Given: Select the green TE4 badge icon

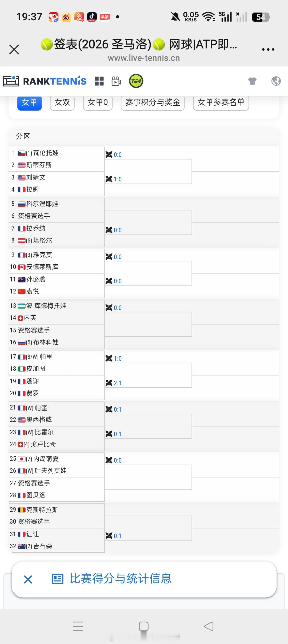Looking at the screenshot, I should (x=136, y=81).
